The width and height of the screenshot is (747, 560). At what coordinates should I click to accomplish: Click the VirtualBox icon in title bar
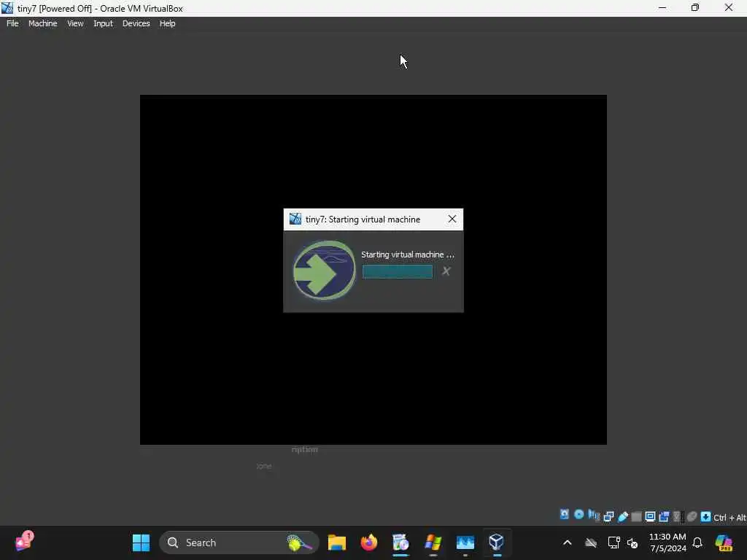[7, 8]
